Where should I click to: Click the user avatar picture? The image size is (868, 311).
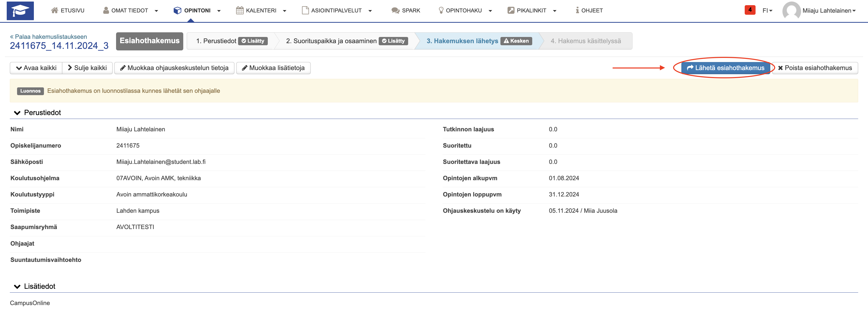[791, 11]
